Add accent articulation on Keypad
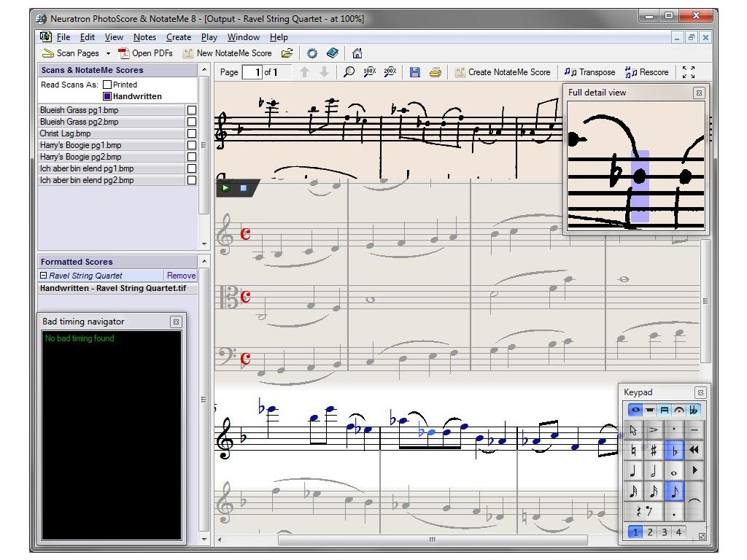Screen dimensions: 747x560 tap(654, 430)
